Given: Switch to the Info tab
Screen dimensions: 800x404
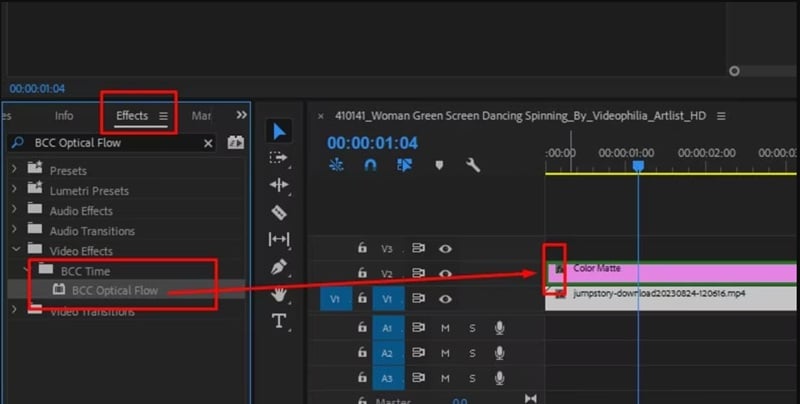Looking at the screenshot, I should [x=64, y=116].
